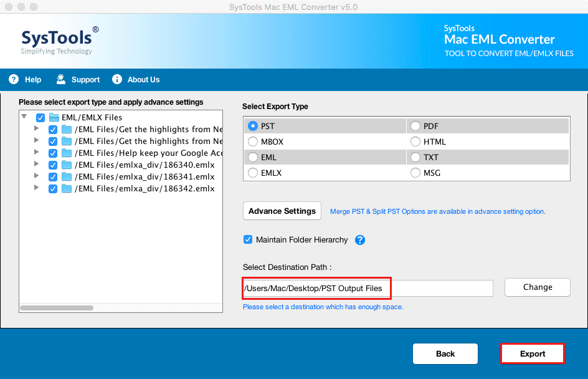The image size is (588, 379).
Task: Click the 'Please select a destination' hint text
Action: click(x=323, y=307)
